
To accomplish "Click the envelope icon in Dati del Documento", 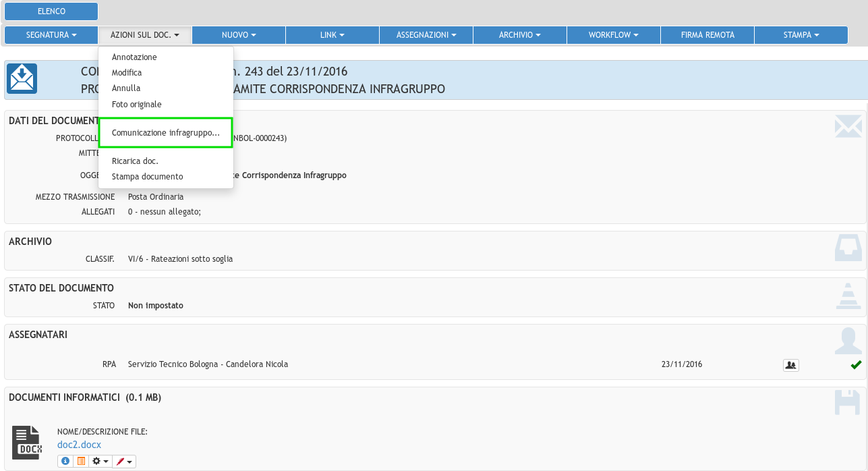I will pyautogui.click(x=848, y=127).
